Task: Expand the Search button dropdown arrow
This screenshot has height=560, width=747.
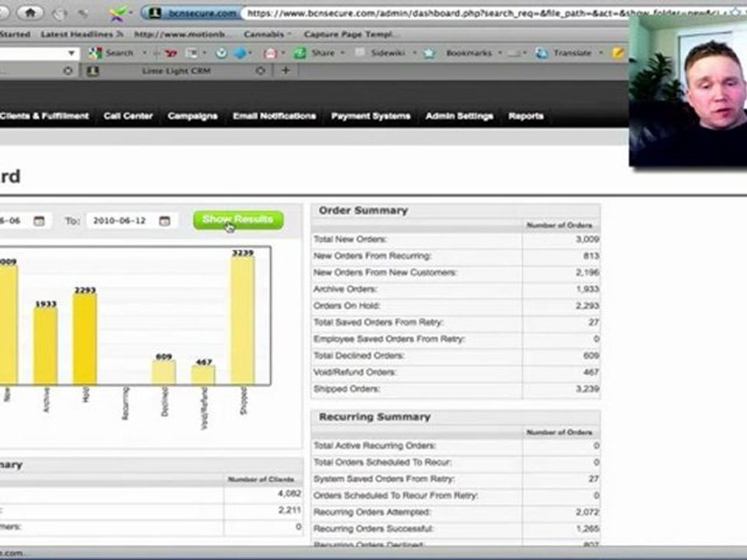Action: [x=145, y=53]
